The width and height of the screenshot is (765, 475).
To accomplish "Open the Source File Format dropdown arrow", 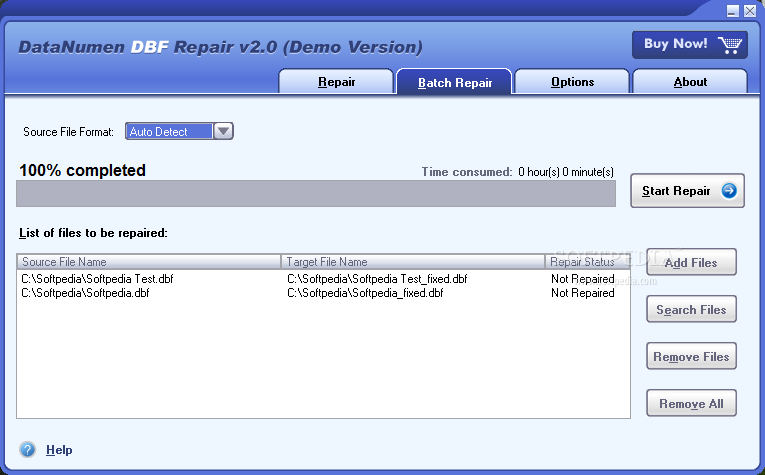I will pyautogui.click(x=223, y=131).
